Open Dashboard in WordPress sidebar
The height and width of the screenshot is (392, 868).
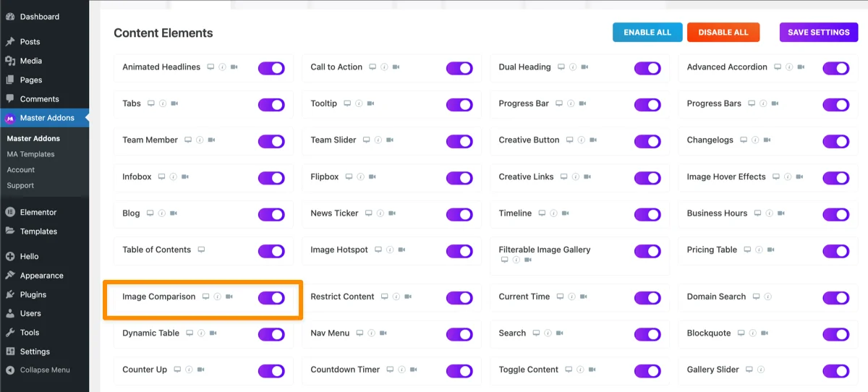[x=44, y=17]
